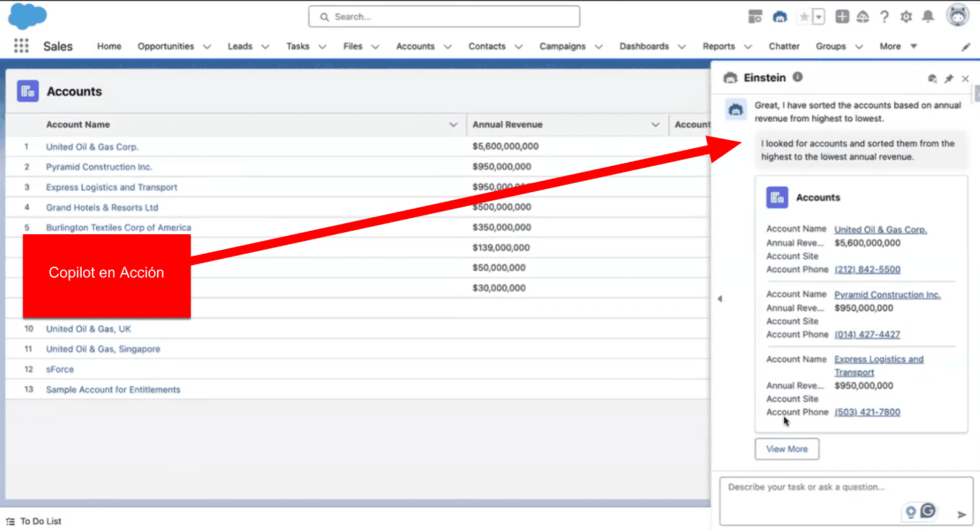The width and height of the screenshot is (980, 530).
Task: Click the info icon next to Einstein title
Action: tap(797, 77)
